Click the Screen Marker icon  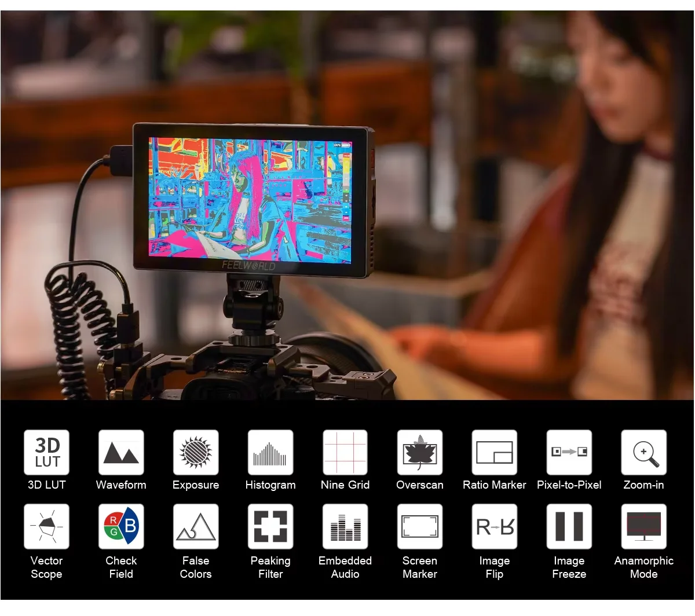420,526
